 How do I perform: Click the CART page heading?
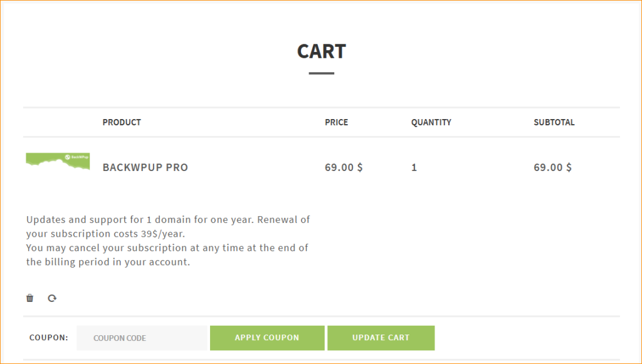click(321, 51)
